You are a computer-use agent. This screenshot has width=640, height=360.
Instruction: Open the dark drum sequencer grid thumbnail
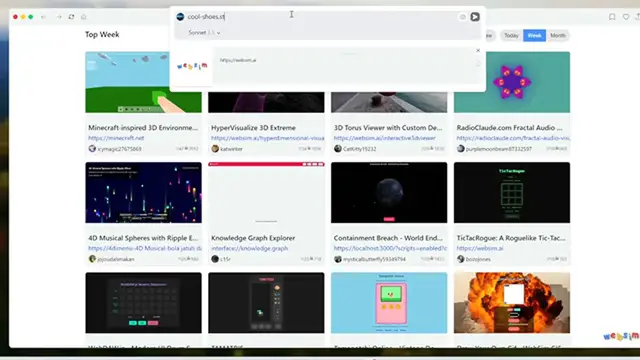(x=143, y=303)
